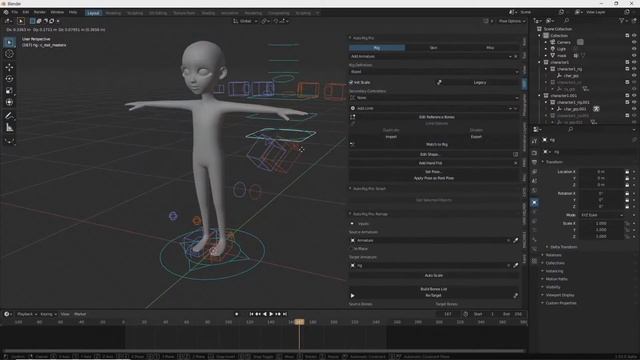The width and height of the screenshot is (640, 360).
Task: Open the Object properties tab icon
Action: tap(534, 202)
